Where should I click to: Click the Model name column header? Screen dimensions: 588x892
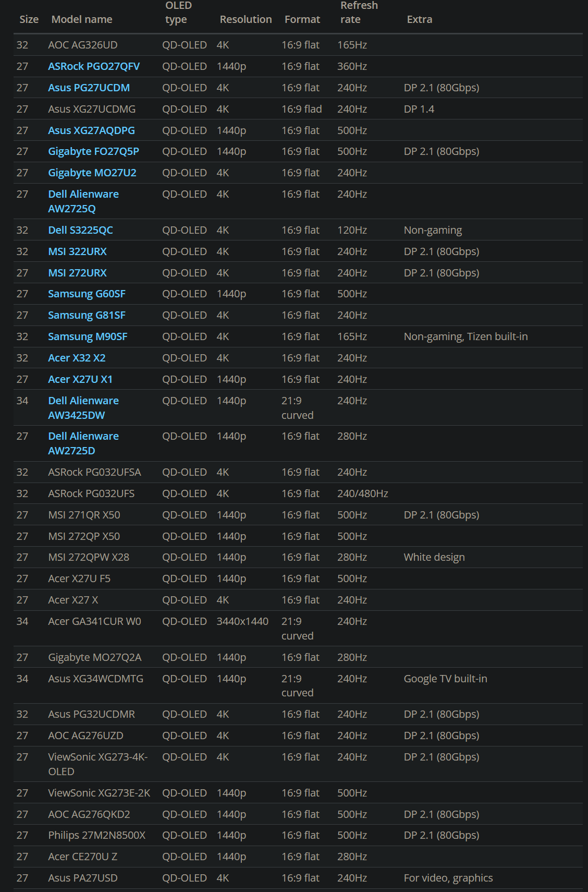coord(82,19)
